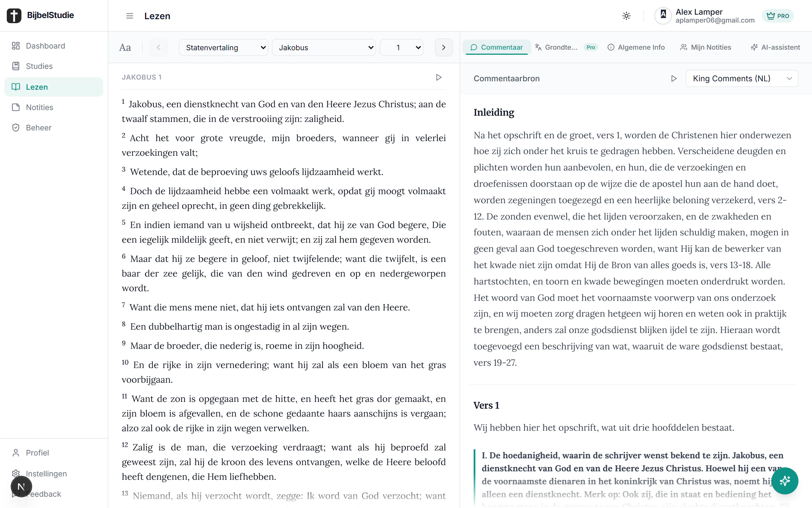812x508 pixels.
Task: Open Profiel in the sidebar
Action: pyautogui.click(x=54, y=453)
